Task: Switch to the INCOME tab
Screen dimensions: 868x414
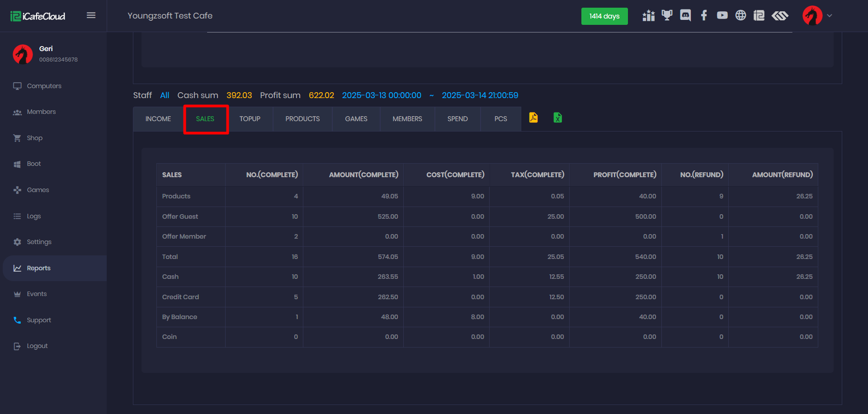Action: coord(158,118)
